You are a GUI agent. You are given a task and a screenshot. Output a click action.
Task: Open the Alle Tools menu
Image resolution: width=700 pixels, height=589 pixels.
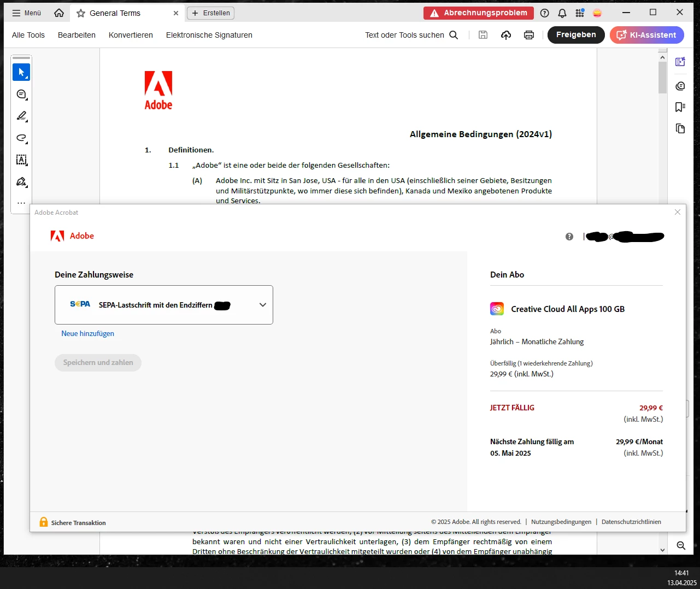pyautogui.click(x=28, y=35)
